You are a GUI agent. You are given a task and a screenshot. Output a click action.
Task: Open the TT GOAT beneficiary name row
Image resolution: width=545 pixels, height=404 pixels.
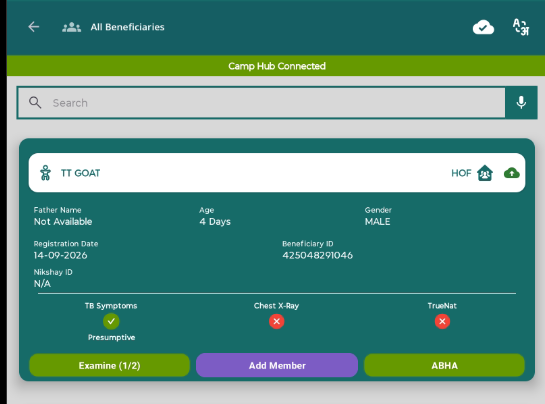[277, 173]
